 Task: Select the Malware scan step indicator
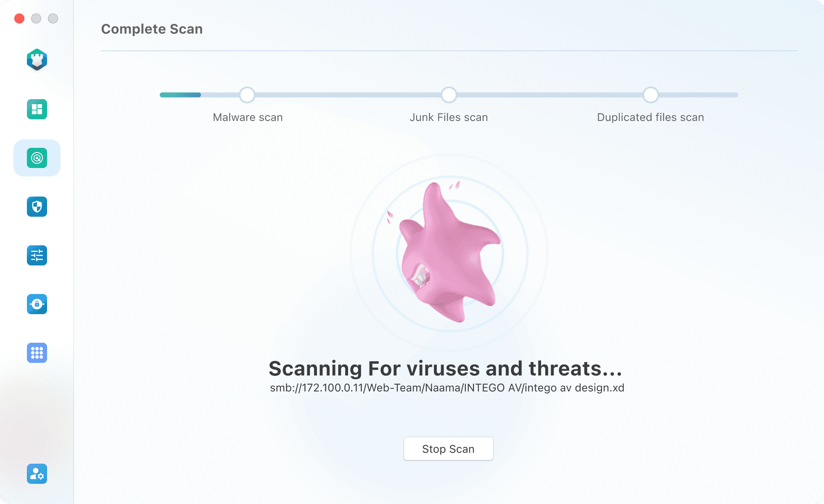pos(248,94)
